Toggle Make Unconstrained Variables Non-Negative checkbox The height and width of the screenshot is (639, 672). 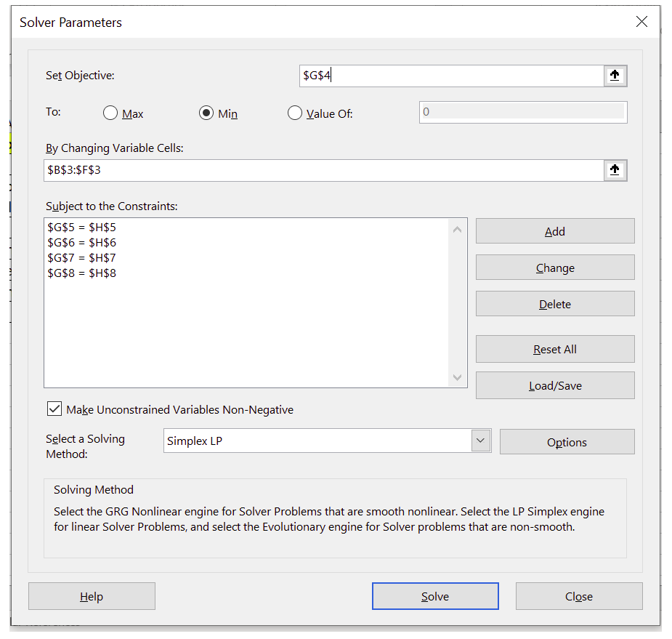point(54,409)
